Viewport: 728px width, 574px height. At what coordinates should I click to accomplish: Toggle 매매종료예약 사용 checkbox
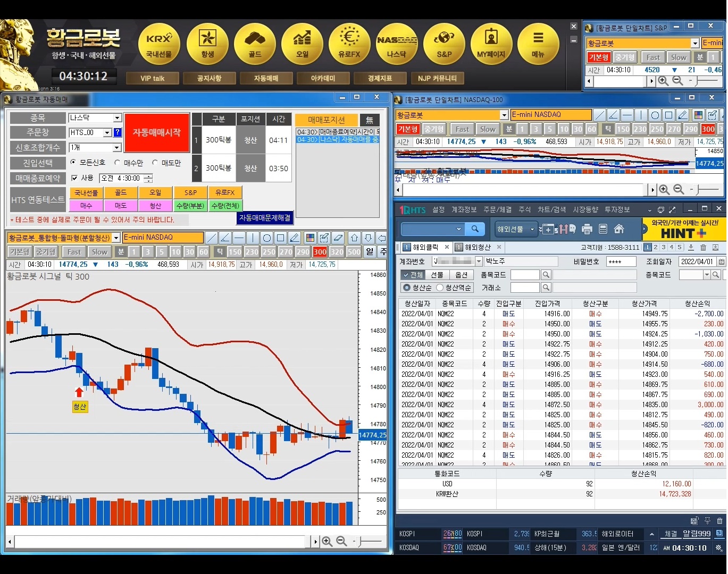tap(74, 178)
